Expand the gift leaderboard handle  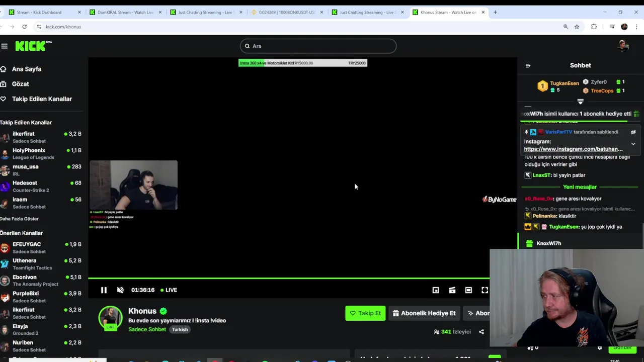(580, 102)
